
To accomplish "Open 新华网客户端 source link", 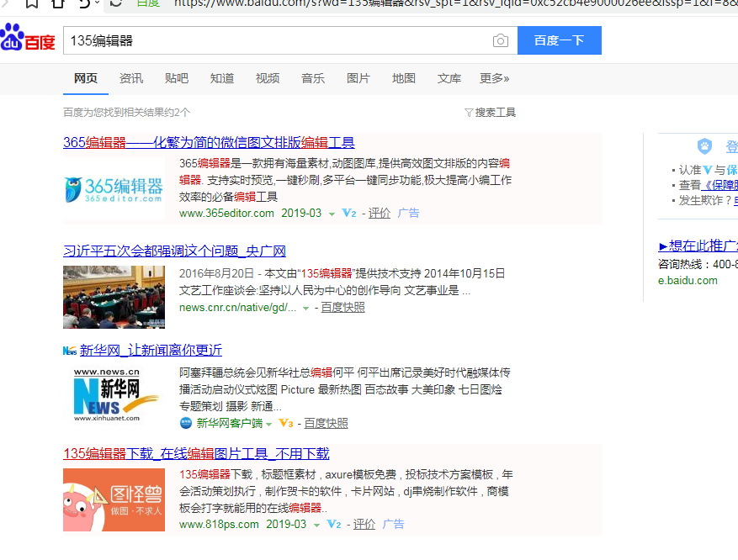I will click(230, 423).
